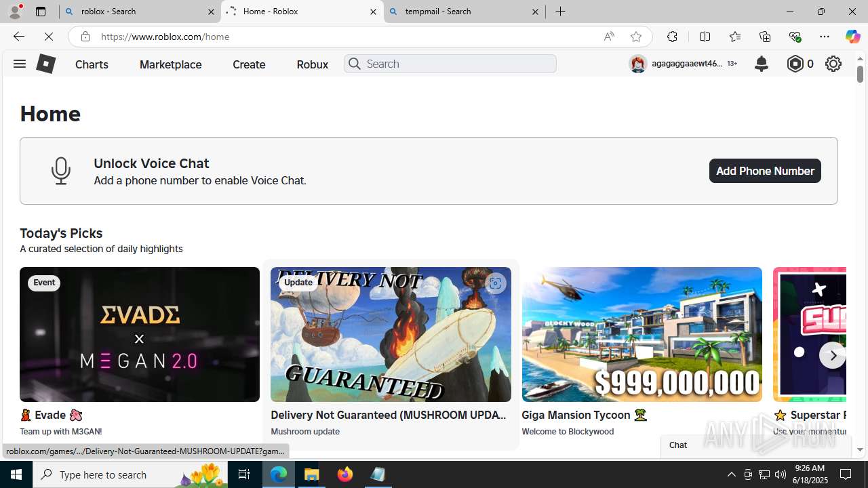Open Task View on the taskbar

244,474
